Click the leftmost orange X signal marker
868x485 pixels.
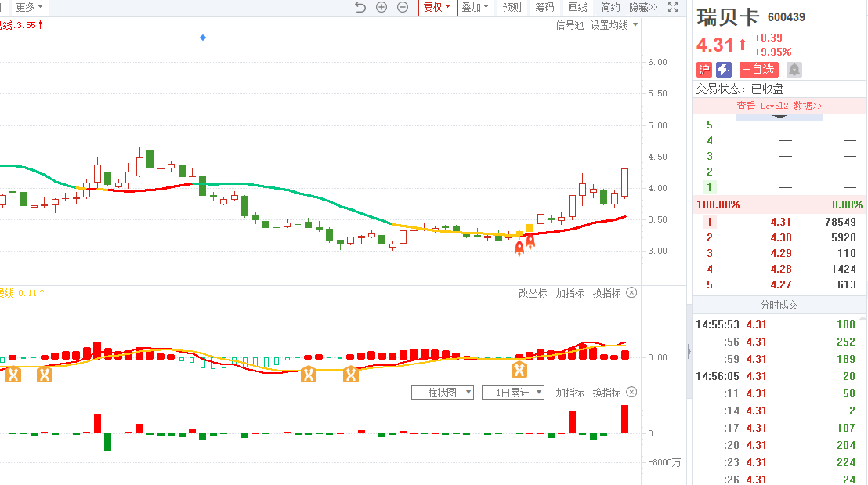point(13,375)
